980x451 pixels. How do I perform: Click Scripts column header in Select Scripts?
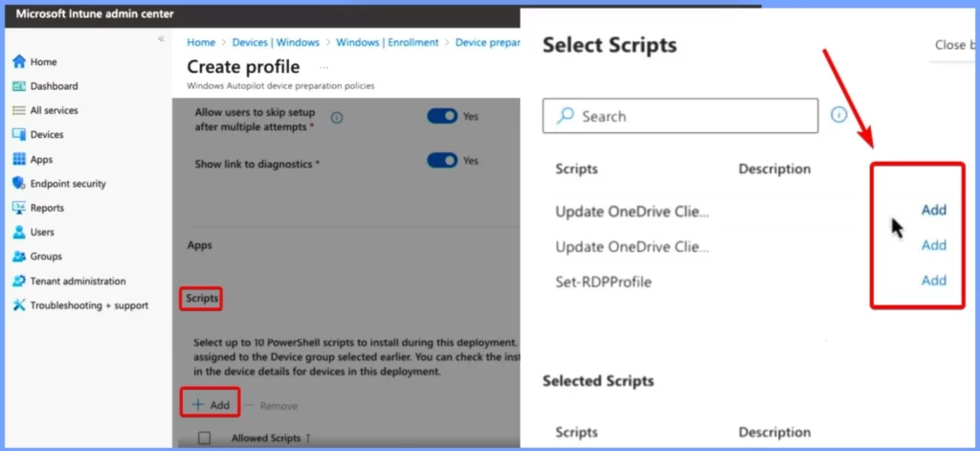point(576,169)
